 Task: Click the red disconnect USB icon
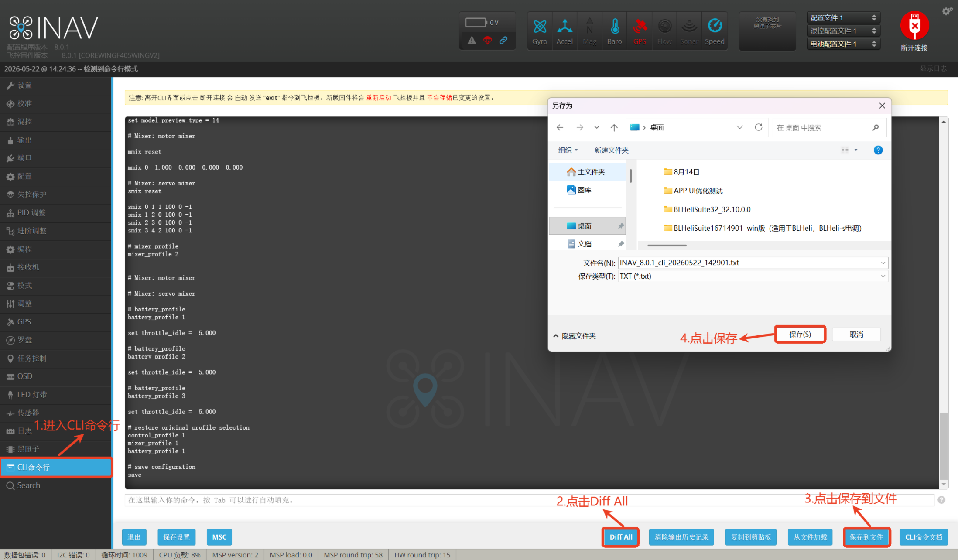[x=914, y=26]
